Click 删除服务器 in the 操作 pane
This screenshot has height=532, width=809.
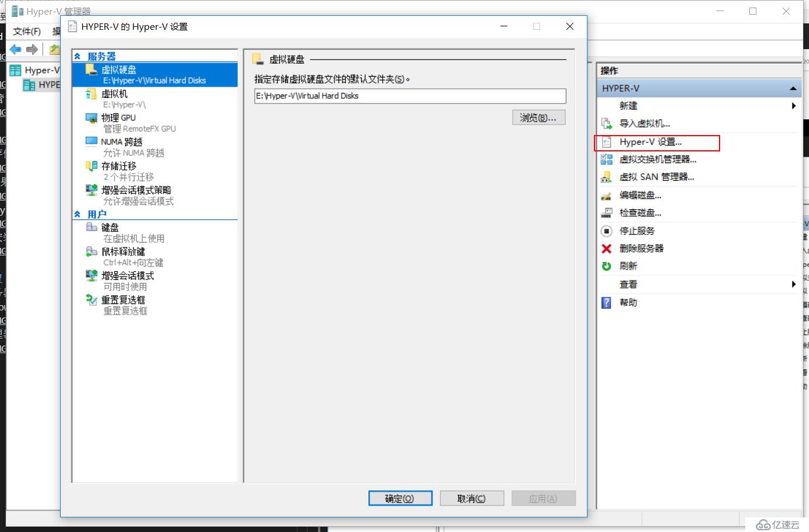(x=641, y=248)
